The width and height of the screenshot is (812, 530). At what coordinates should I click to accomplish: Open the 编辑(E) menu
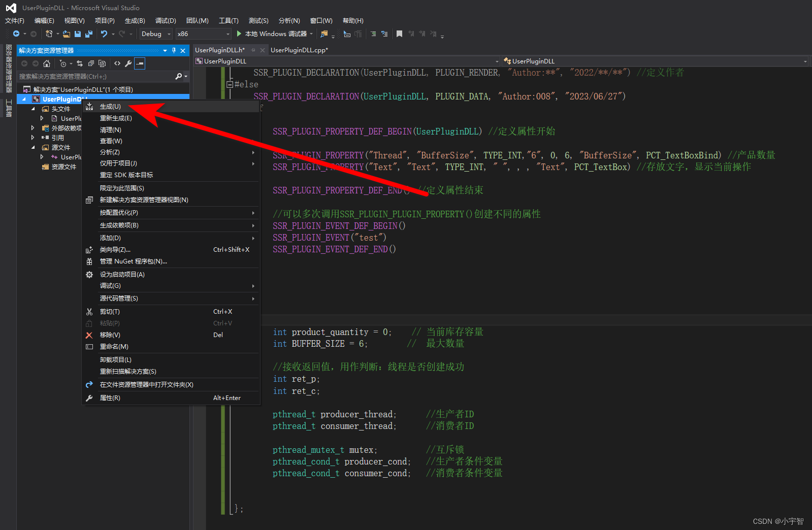[44, 21]
